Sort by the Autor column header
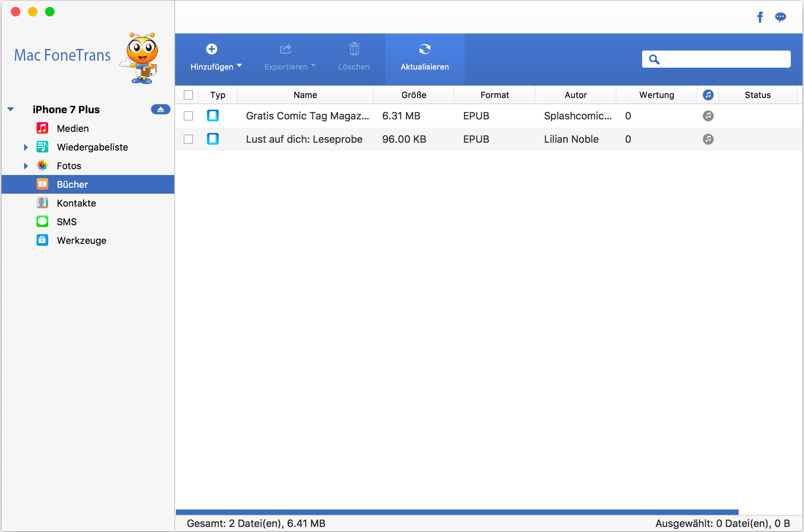The image size is (804, 532). point(576,95)
